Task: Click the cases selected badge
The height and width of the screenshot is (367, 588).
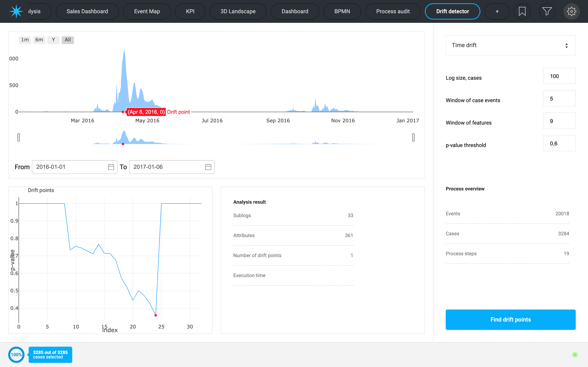Action: point(50,355)
